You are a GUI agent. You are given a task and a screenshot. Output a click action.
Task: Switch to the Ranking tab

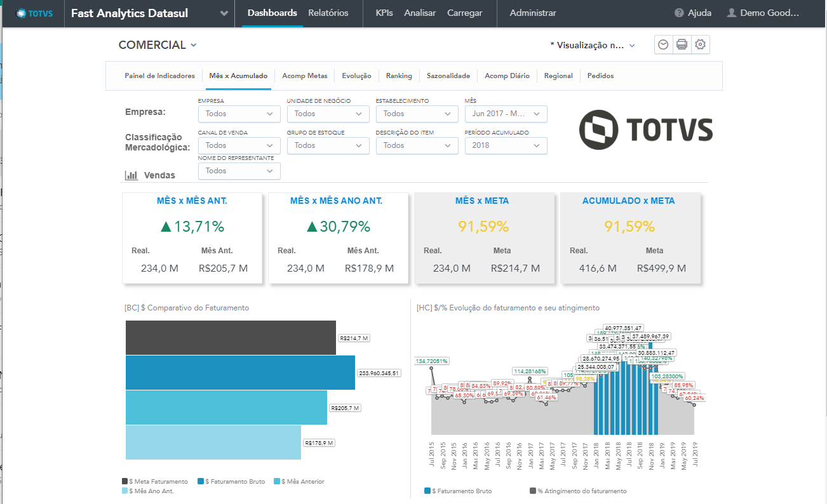coord(399,76)
